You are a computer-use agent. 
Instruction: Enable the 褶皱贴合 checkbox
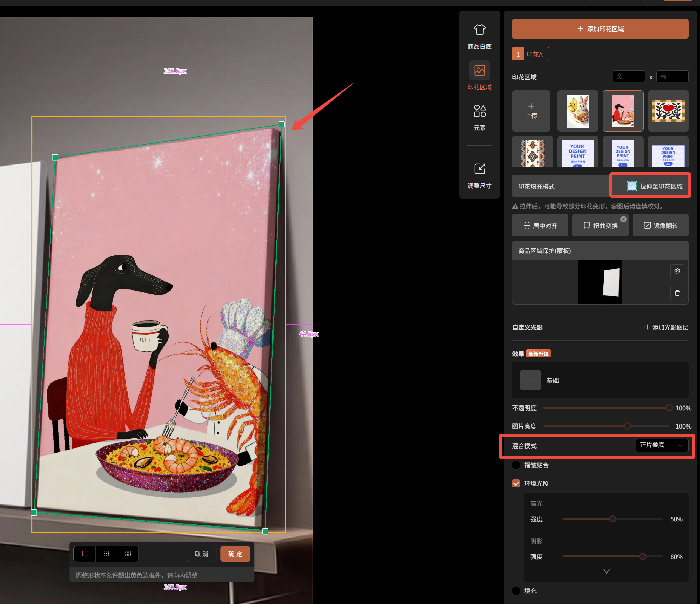[516, 465]
